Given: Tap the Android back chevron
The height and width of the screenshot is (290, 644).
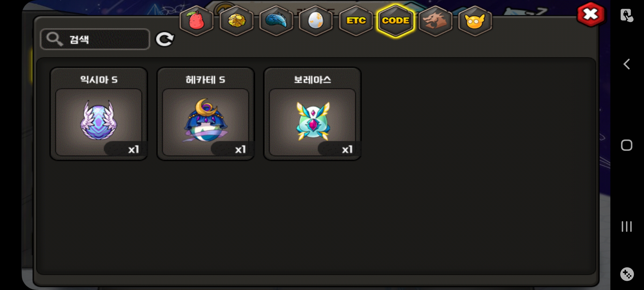Looking at the screenshot, I should tap(627, 64).
